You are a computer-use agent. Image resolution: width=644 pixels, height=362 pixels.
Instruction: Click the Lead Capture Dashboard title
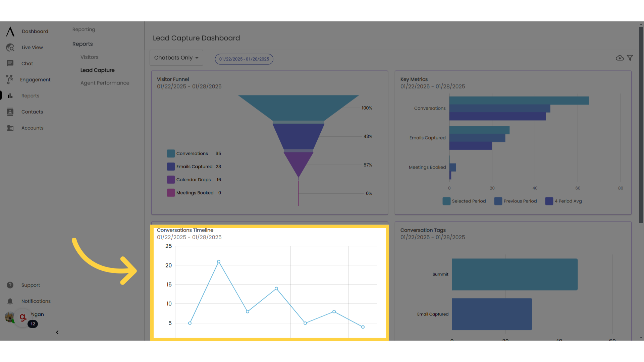197,38
